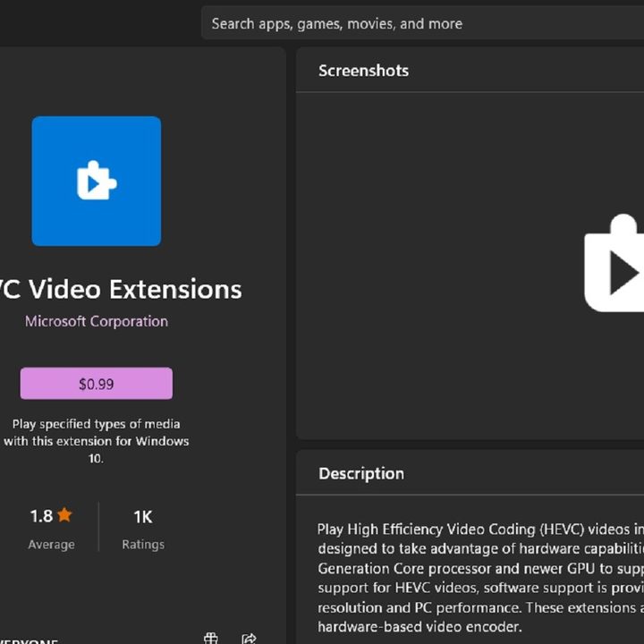
Task: Click the blue HEVC Video Extensions app icon
Action: [x=97, y=181]
